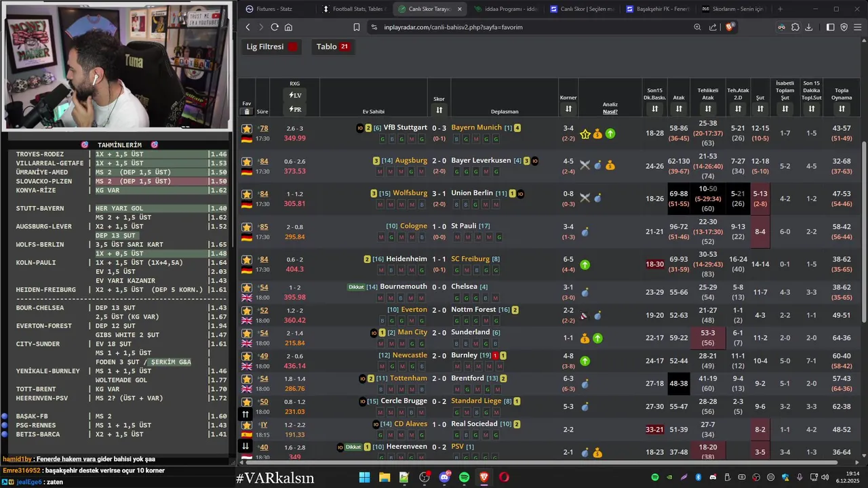Open browser downloads

(809, 27)
